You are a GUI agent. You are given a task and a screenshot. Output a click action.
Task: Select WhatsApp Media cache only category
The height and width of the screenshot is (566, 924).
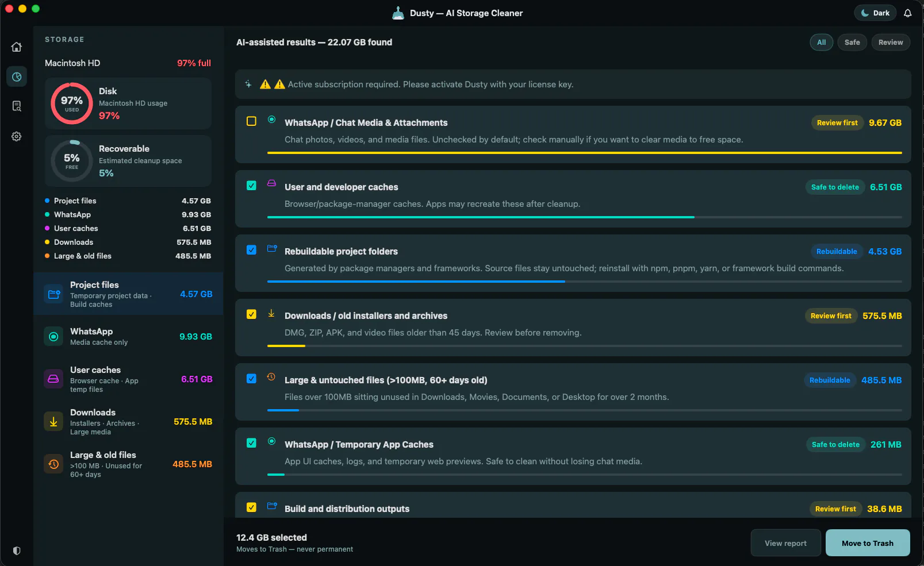tap(128, 337)
